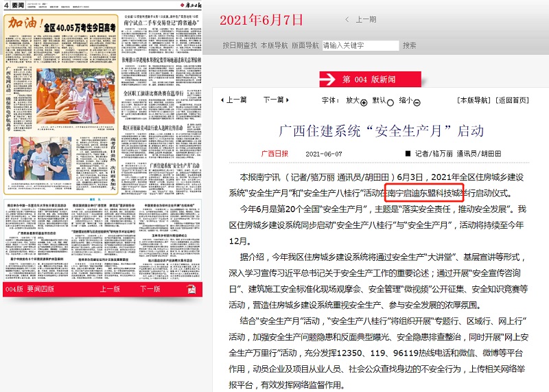
Task: Click the font shrink minus icon
Action: tap(417, 102)
